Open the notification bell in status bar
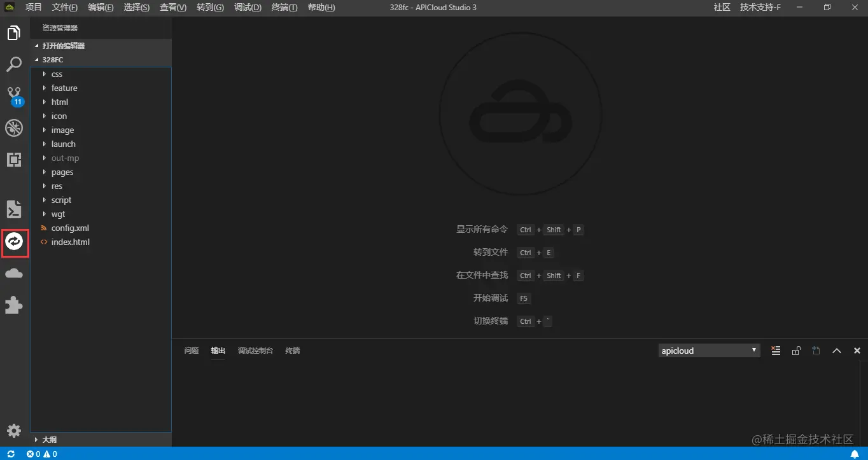868x460 pixels. [x=855, y=454]
